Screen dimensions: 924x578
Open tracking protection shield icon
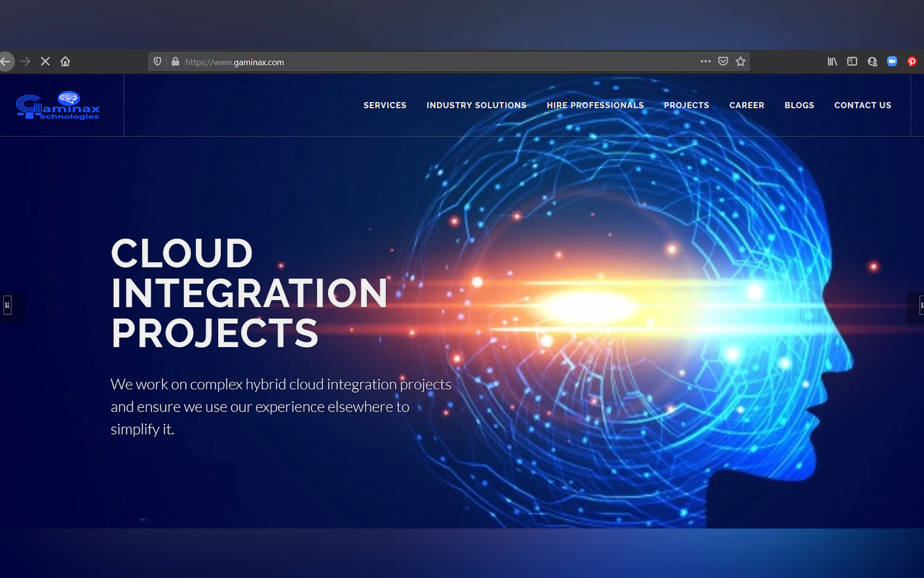tap(158, 62)
